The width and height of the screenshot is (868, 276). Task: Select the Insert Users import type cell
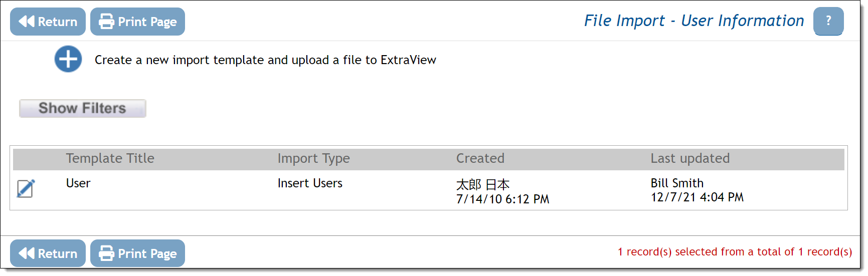click(310, 183)
